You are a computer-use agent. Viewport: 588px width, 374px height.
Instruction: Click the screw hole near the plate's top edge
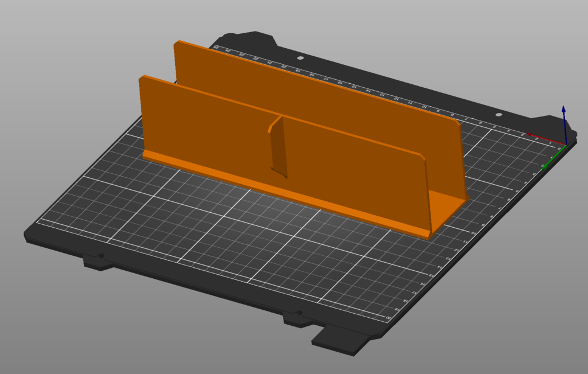coord(300,57)
